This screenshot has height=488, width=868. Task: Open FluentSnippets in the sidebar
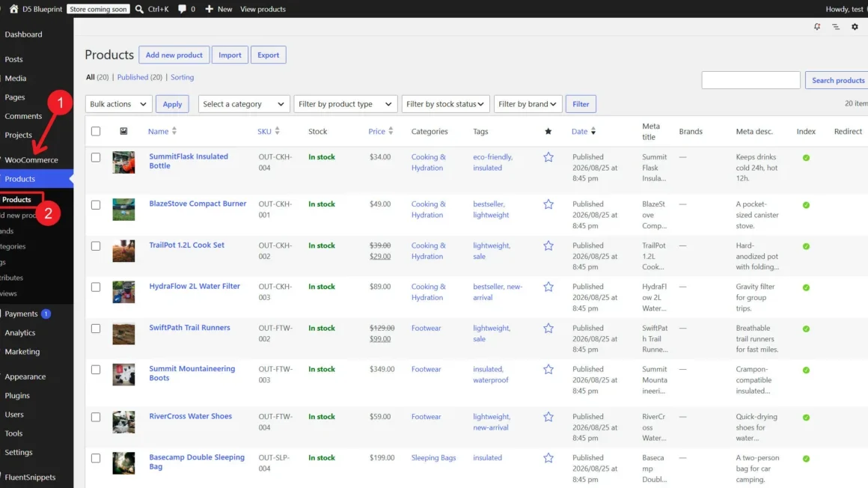coord(30,477)
